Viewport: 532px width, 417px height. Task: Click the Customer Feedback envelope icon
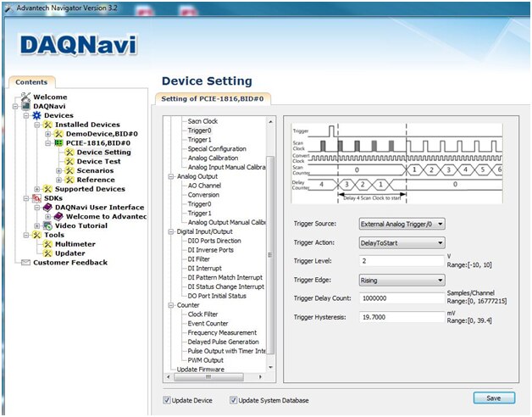[25, 263]
